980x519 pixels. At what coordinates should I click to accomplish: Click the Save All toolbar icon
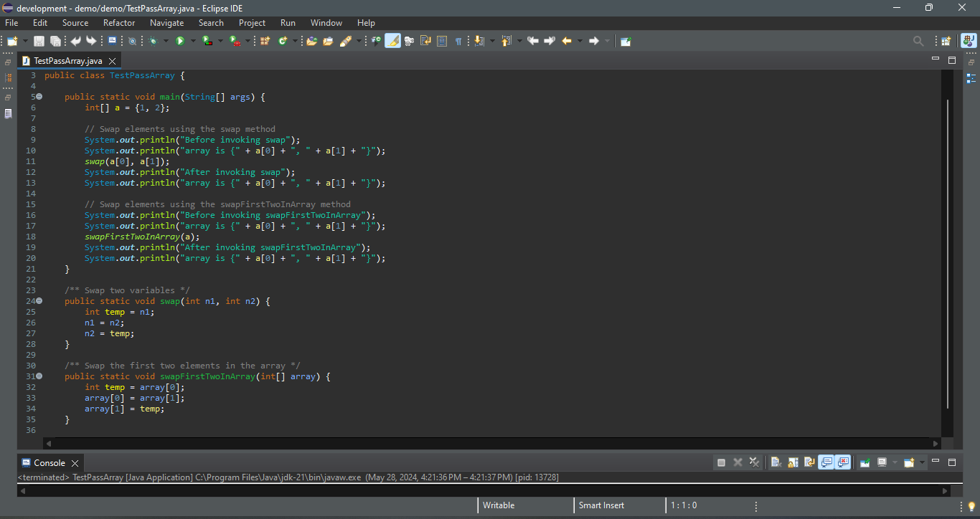[x=55, y=41]
